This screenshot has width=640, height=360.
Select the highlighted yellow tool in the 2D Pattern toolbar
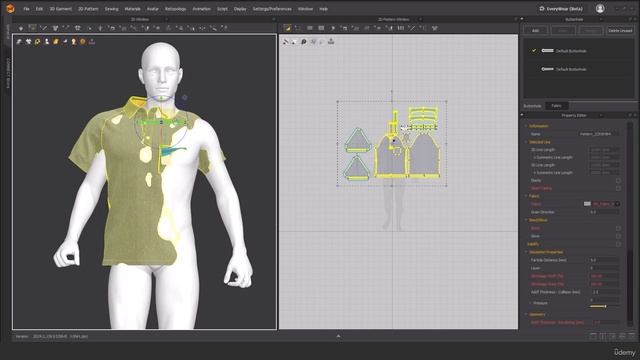(x=287, y=28)
